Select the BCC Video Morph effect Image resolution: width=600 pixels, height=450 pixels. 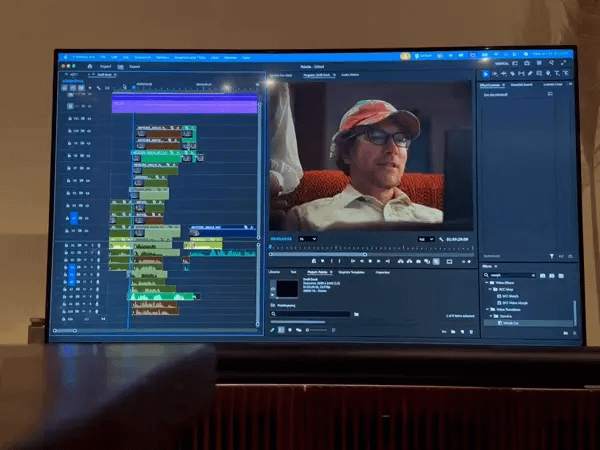click(515, 303)
